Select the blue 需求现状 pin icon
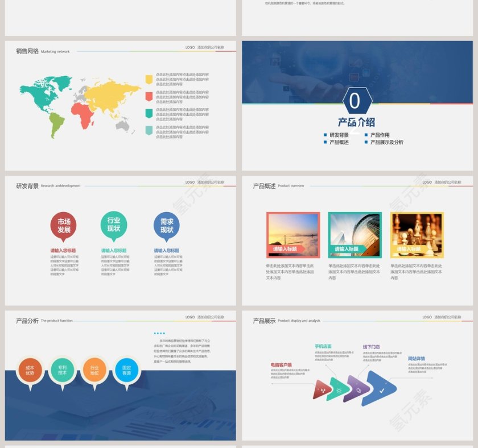 point(167,225)
